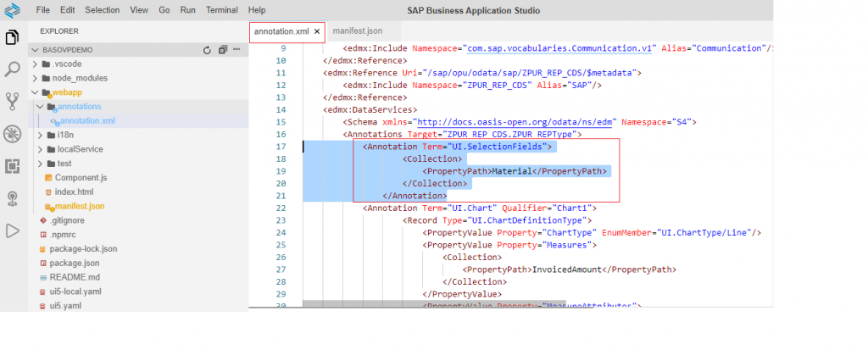Open the Edit menu

click(68, 10)
